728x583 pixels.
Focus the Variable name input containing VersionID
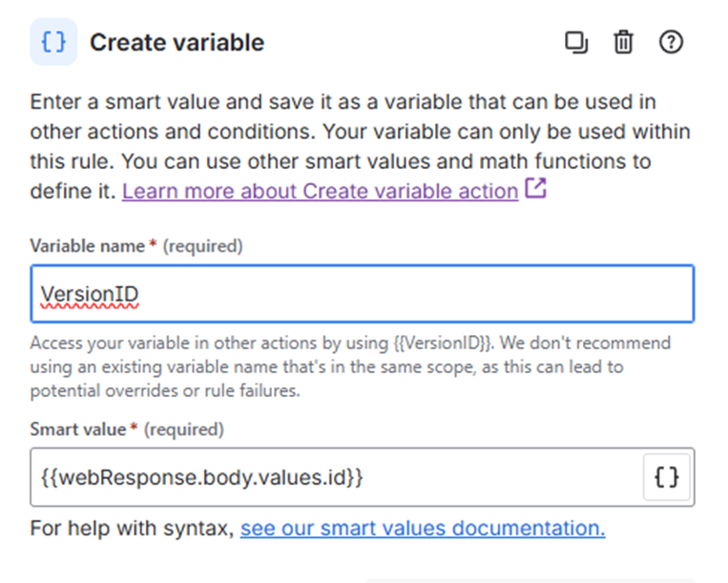pyautogui.click(x=363, y=294)
